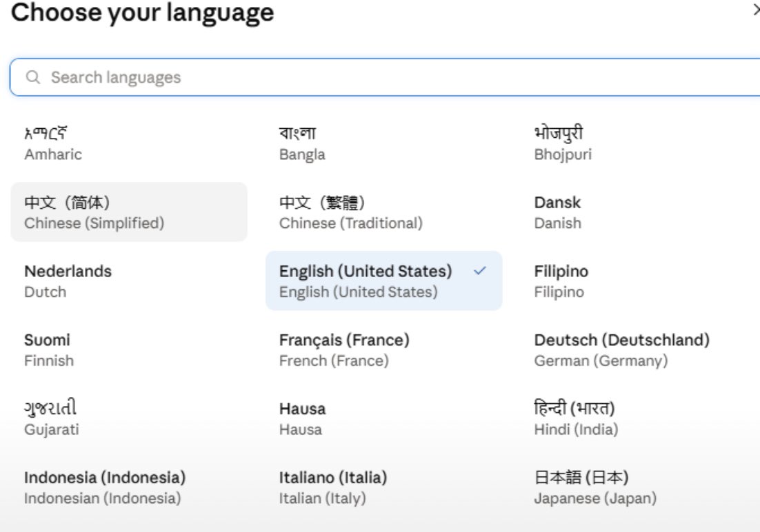Screen dimensions: 760x532
Task: Choose Deutsch (Deutschland)
Action: 639,350
